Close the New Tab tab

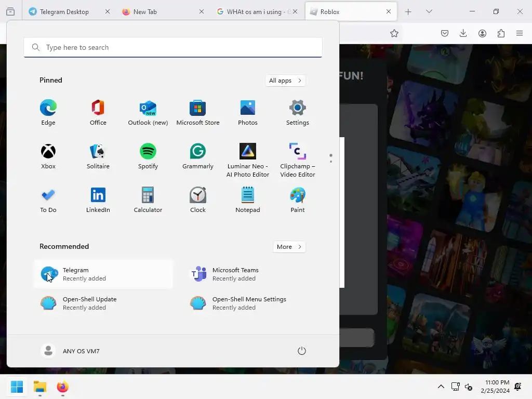click(x=201, y=11)
